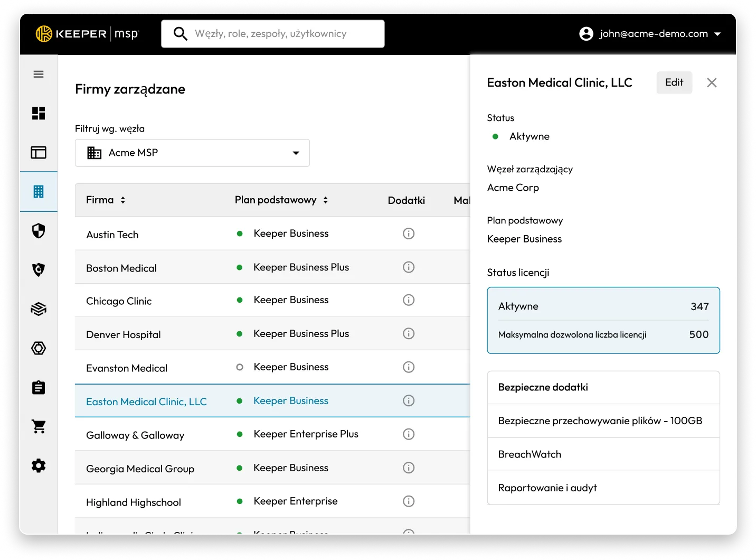
Task: Select the Evanston Medical company row
Action: [272, 368]
